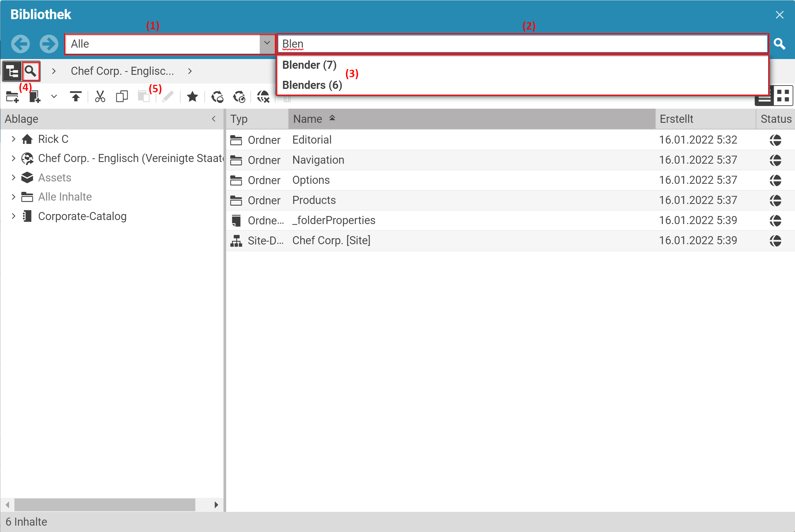Click the search text field containing 'Blen'
The width and height of the screenshot is (795, 532).
(523, 44)
